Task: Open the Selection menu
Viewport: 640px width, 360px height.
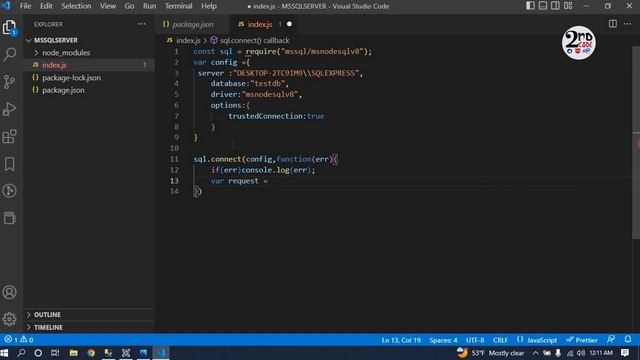Action: 76,6
